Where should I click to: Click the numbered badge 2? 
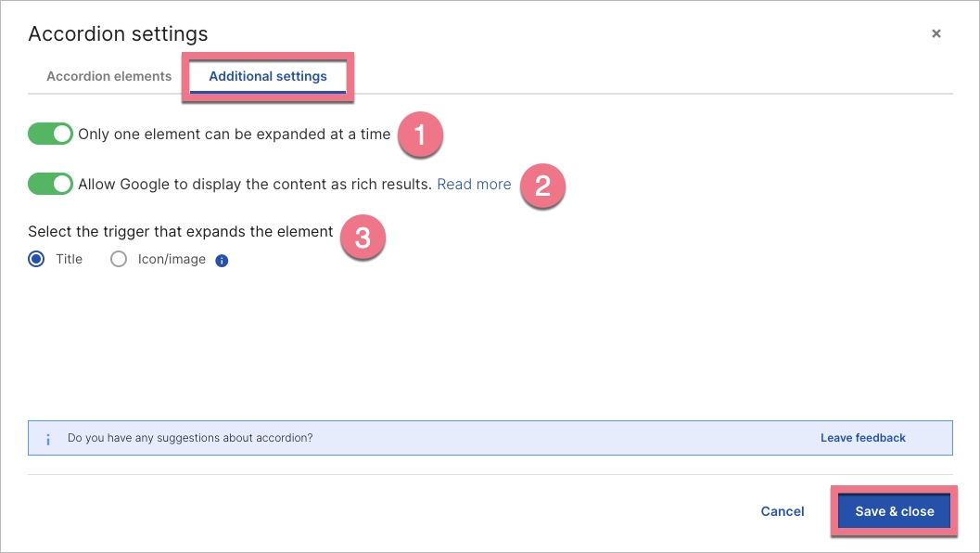tap(542, 186)
